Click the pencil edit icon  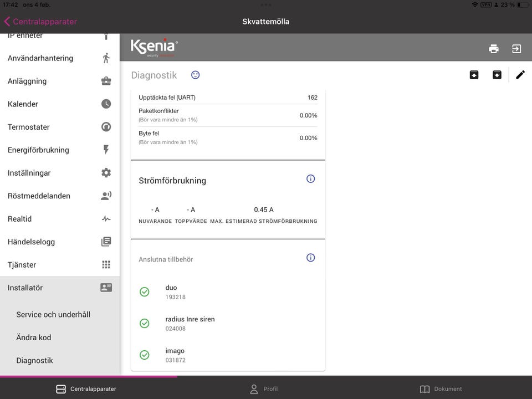pyautogui.click(x=520, y=75)
